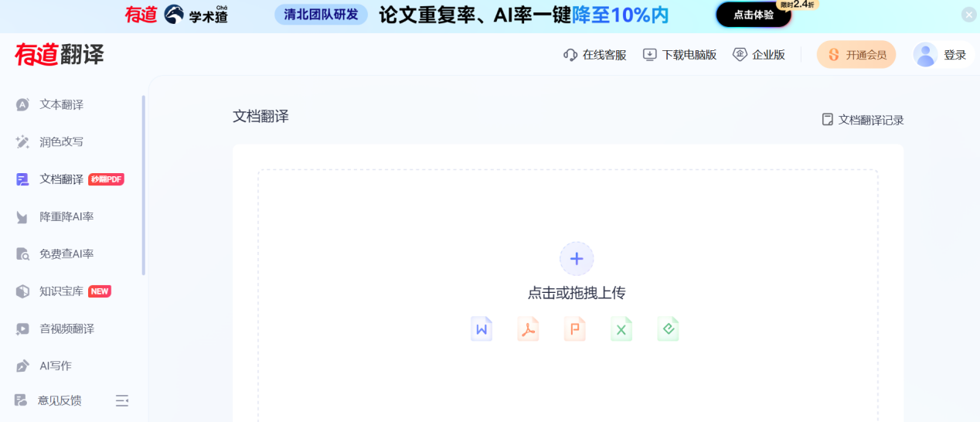
Task: Click the 开通会员 coin icon
Action: [833, 55]
